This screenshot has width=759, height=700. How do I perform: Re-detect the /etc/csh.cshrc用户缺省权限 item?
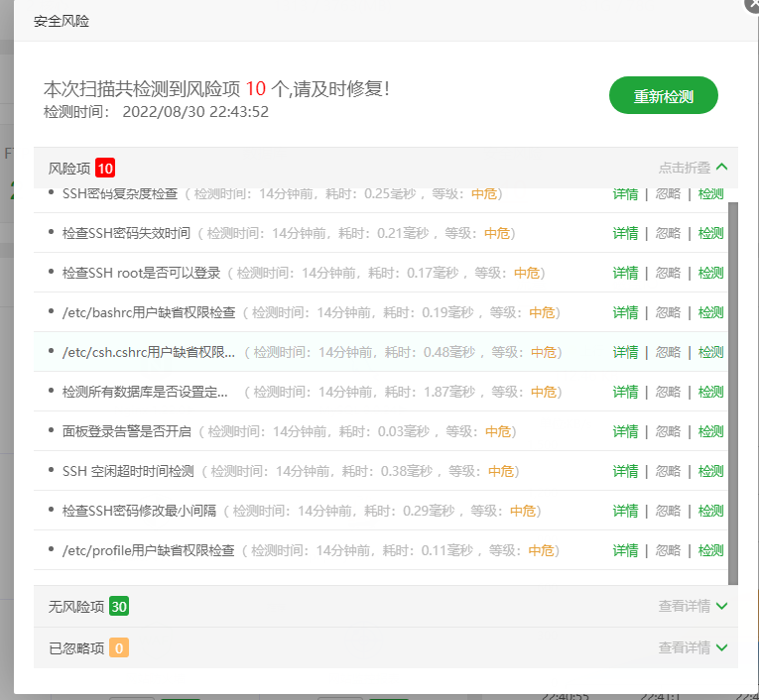pos(710,352)
